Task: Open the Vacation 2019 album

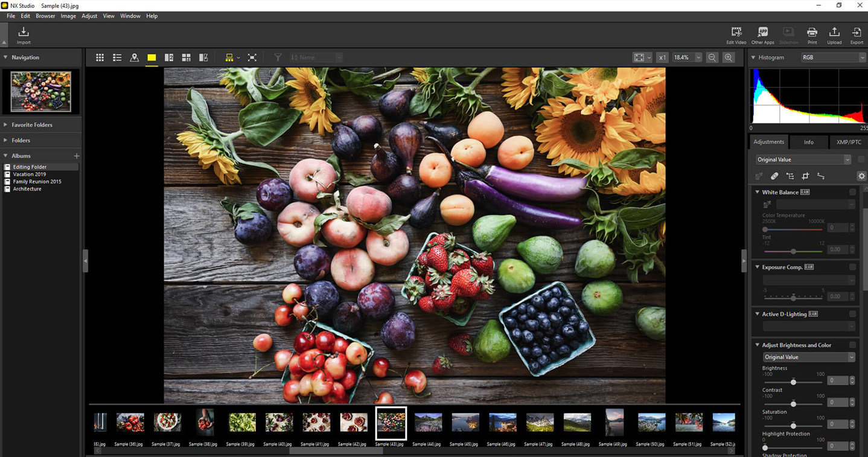Action: (x=30, y=174)
